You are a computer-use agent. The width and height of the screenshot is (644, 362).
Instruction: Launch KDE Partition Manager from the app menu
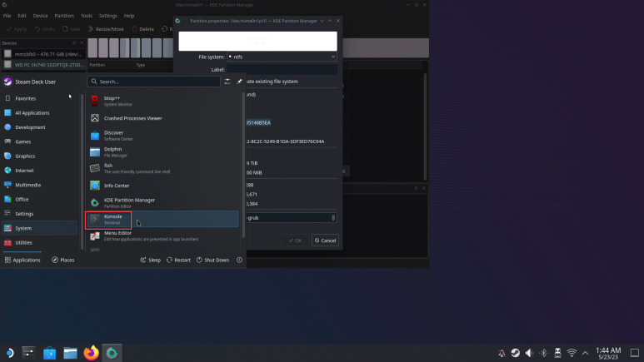coord(162,202)
